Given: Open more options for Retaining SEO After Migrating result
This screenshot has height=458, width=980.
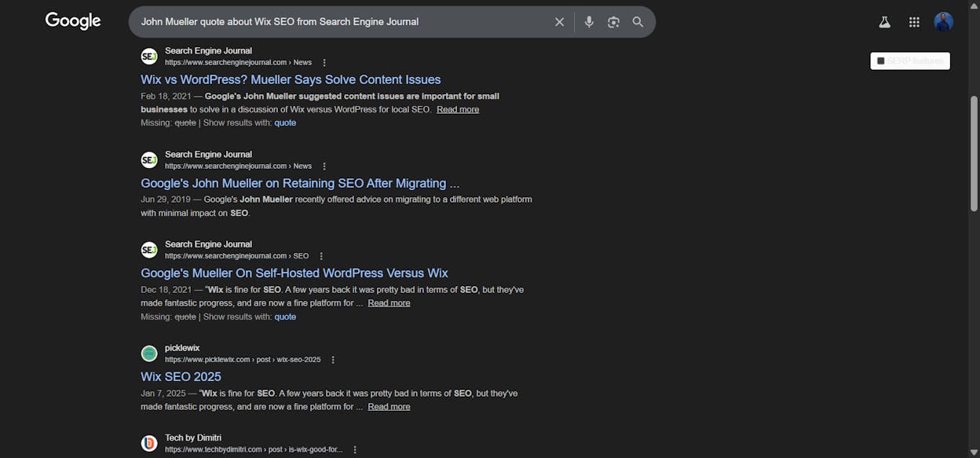Looking at the screenshot, I should tap(324, 167).
